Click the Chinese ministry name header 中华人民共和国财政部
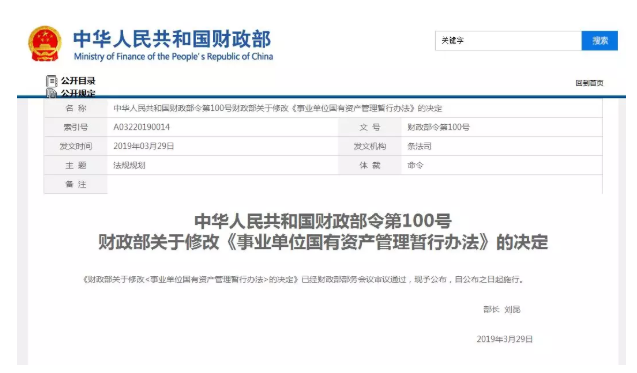This screenshot has width=637, height=373. click(172, 39)
